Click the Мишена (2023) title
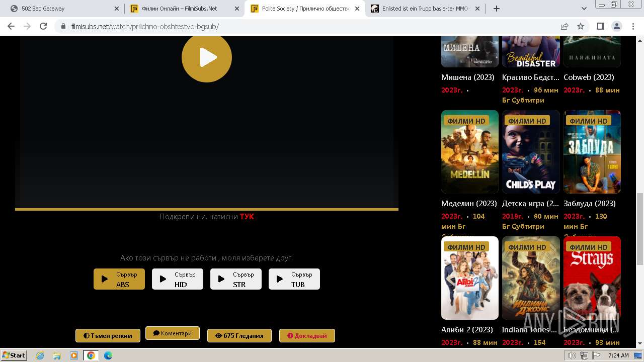644x362 pixels. click(x=468, y=77)
